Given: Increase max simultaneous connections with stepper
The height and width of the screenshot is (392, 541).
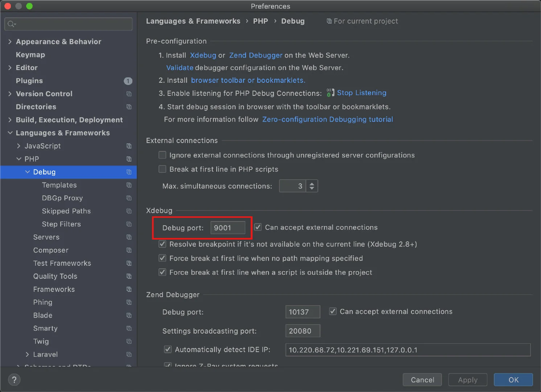Looking at the screenshot, I should pyautogui.click(x=312, y=184).
